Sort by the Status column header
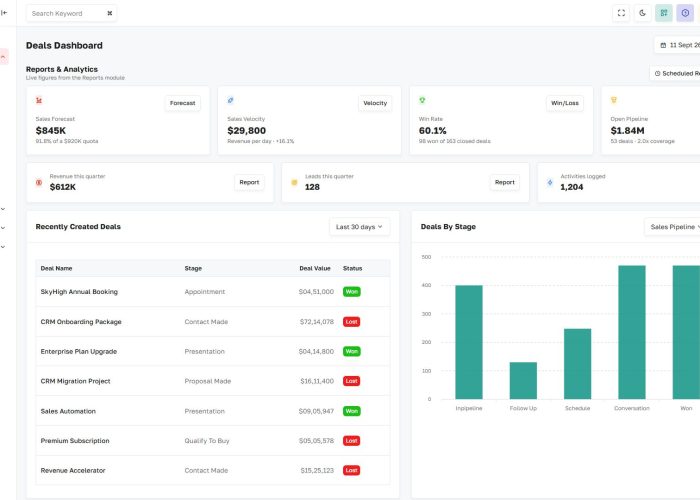 [352, 268]
